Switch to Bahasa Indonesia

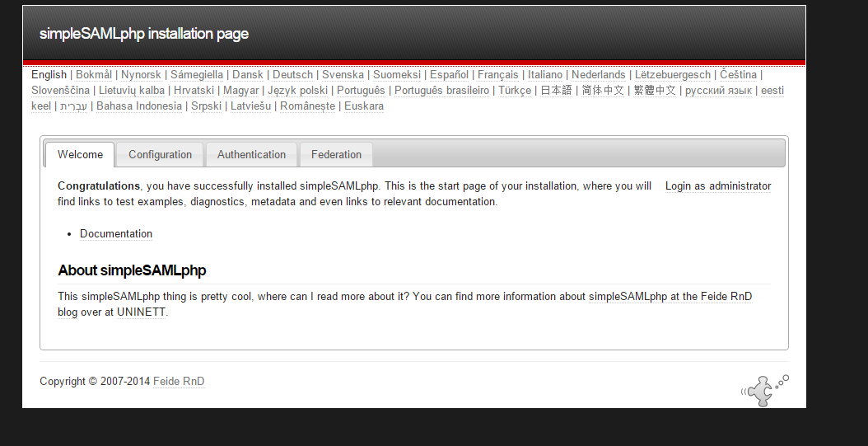[x=139, y=106]
